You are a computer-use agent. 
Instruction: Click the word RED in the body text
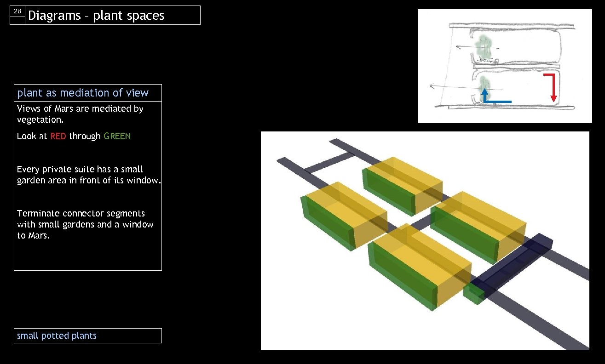click(x=58, y=136)
